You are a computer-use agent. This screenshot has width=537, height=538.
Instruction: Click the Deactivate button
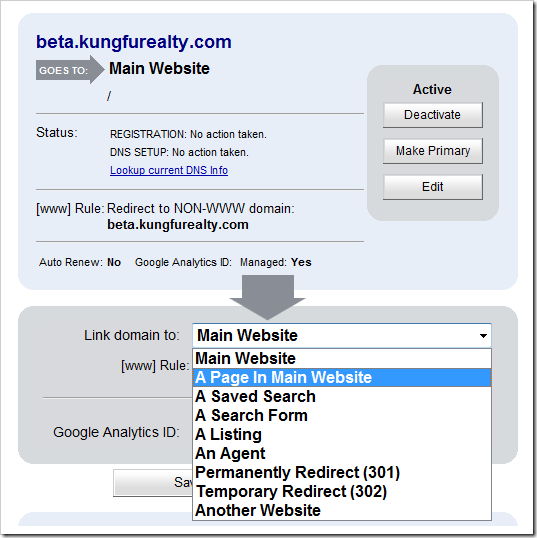point(433,115)
